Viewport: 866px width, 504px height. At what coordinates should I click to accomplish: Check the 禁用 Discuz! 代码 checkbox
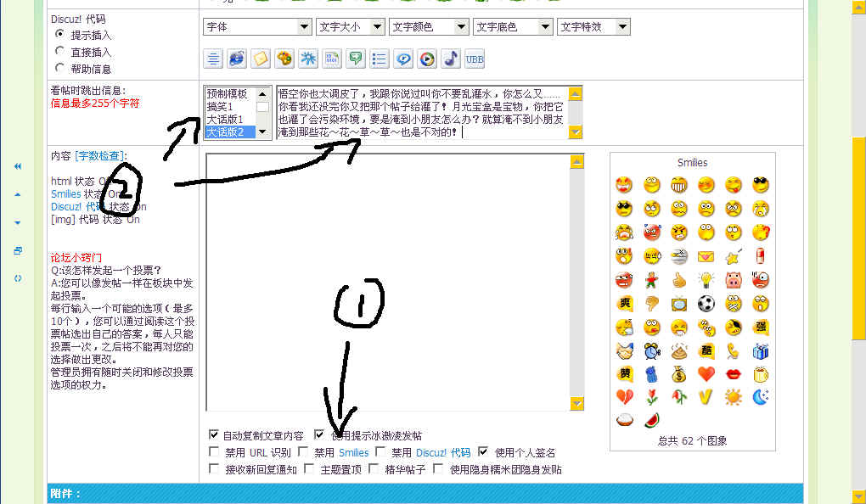(380, 451)
